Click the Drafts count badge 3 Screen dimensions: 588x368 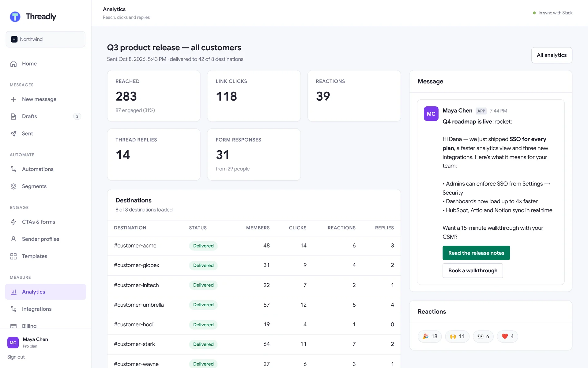[x=77, y=117]
